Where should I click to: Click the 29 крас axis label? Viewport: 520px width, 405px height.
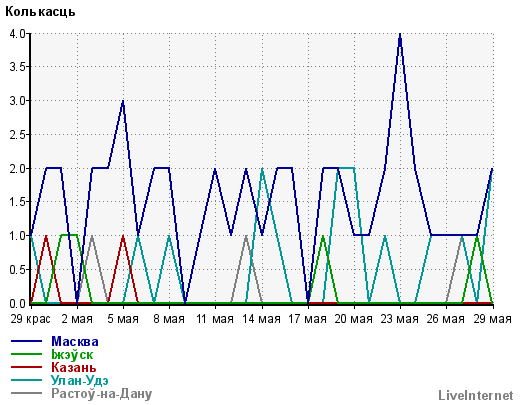coord(31,319)
